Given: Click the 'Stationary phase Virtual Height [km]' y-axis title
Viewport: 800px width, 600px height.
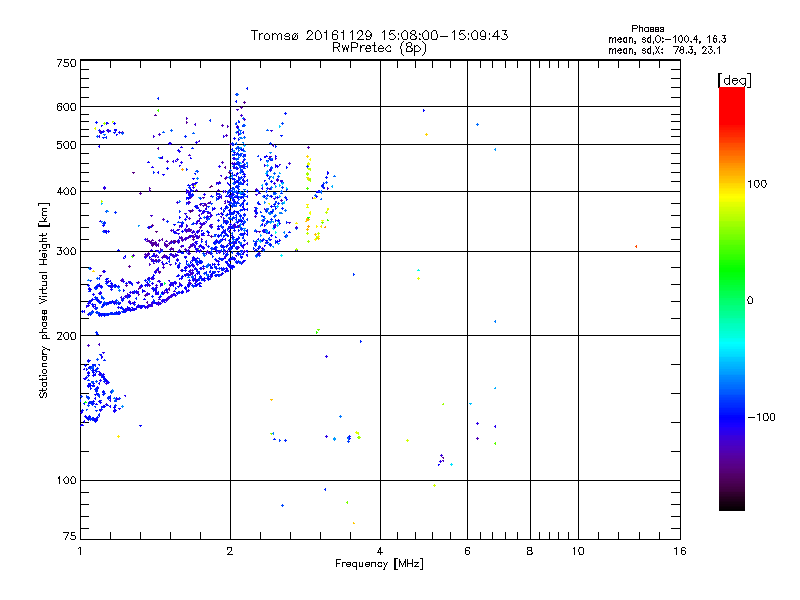Looking at the screenshot, I should point(44,300).
